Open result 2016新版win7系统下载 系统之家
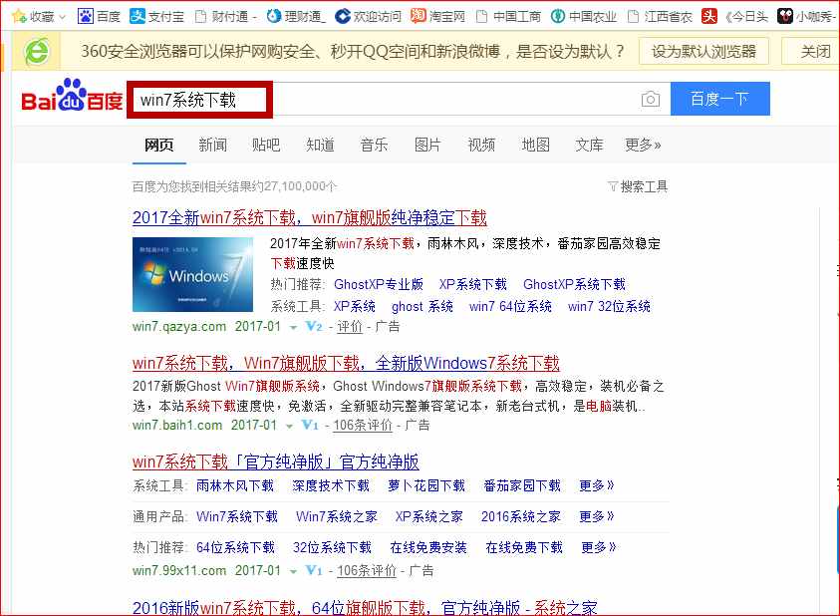The width and height of the screenshot is (840, 616). pos(365,608)
